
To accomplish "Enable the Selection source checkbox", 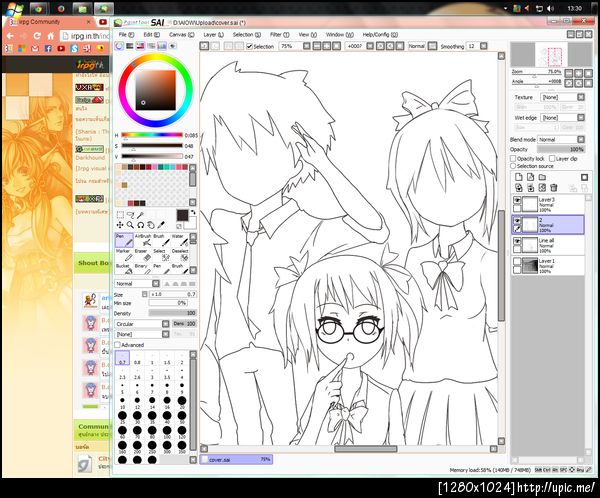I will 513,166.
